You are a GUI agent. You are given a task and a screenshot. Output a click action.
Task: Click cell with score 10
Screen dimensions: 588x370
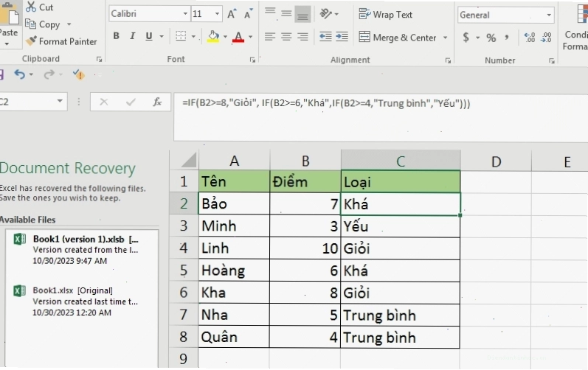click(x=305, y=248)
